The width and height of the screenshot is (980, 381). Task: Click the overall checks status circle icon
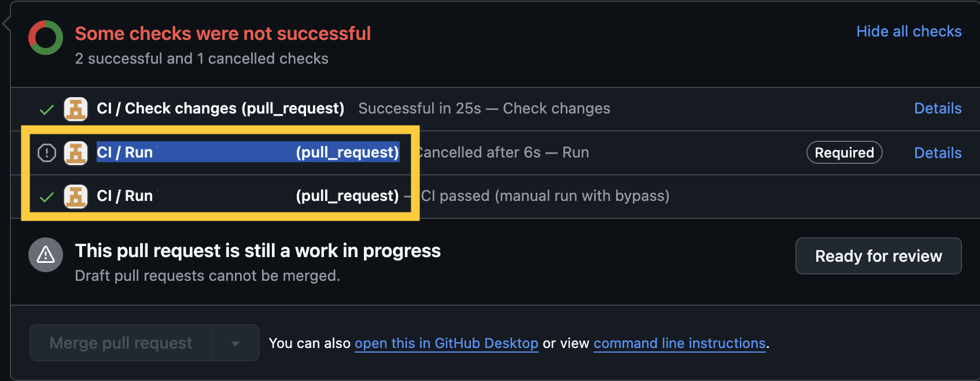pyautogui.click(x=45, y=37)
